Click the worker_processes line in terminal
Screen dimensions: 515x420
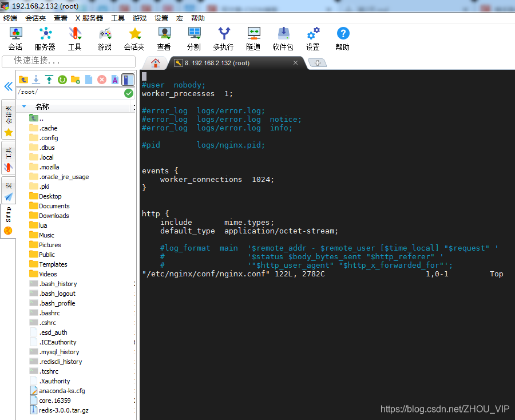click(187, 94)
